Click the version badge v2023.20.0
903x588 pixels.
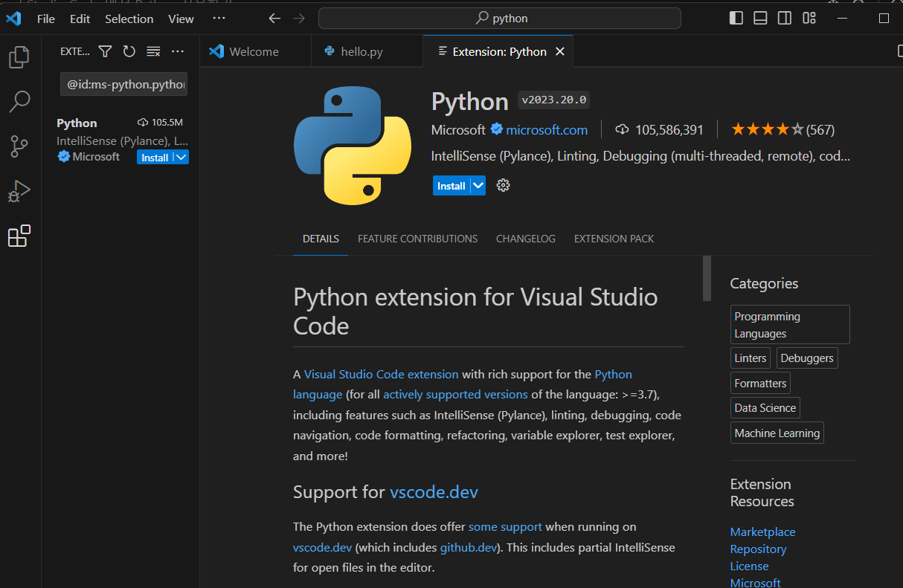(554, 100)
